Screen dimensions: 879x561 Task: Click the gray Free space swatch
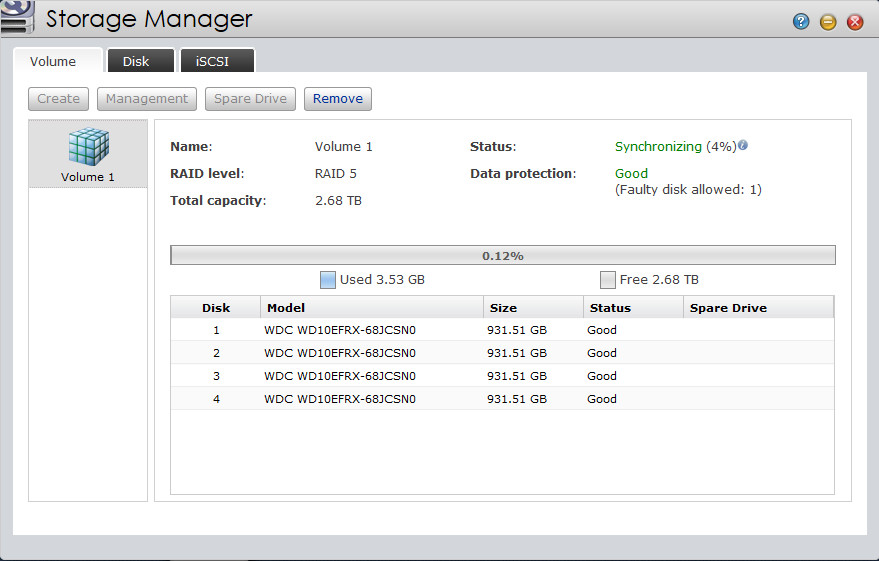click(608, 280)
